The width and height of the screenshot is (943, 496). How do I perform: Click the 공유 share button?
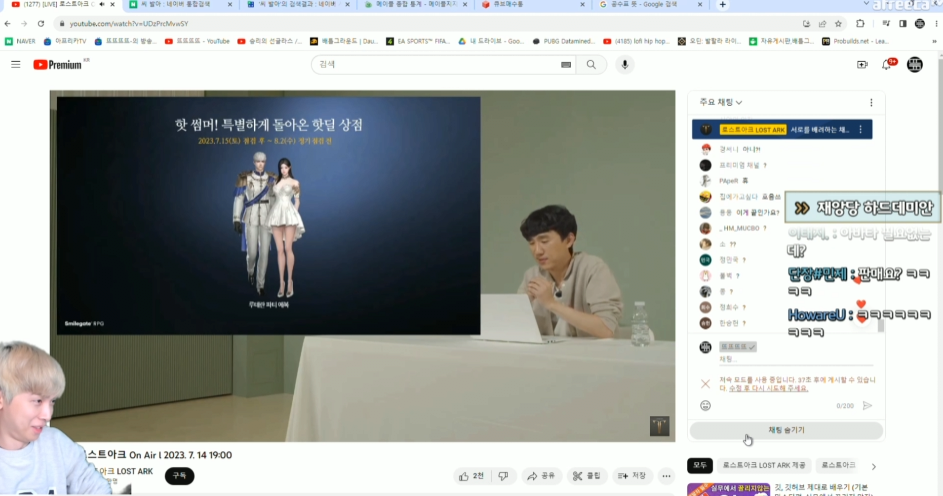(541, 476)
